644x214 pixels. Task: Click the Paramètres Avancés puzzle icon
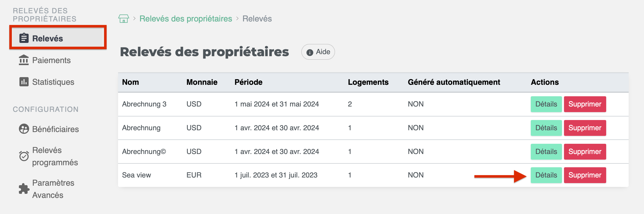pyautogui.click(x=24, y=189)
